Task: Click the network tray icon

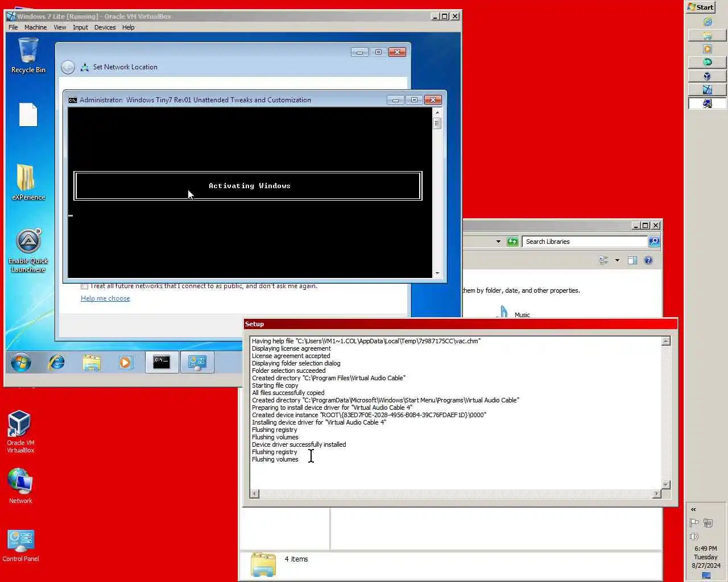Action: tap(708, 523)
